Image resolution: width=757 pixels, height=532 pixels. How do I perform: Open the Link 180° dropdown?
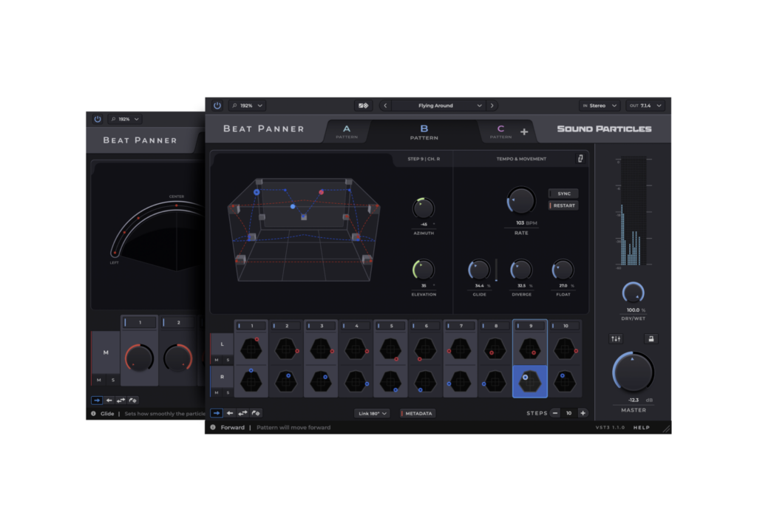tap(372, 414)
